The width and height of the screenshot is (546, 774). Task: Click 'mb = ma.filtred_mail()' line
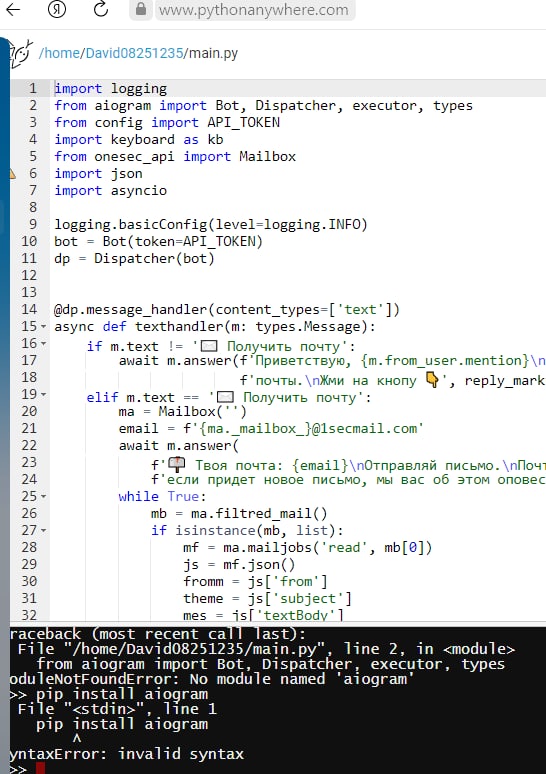(239, 514)
